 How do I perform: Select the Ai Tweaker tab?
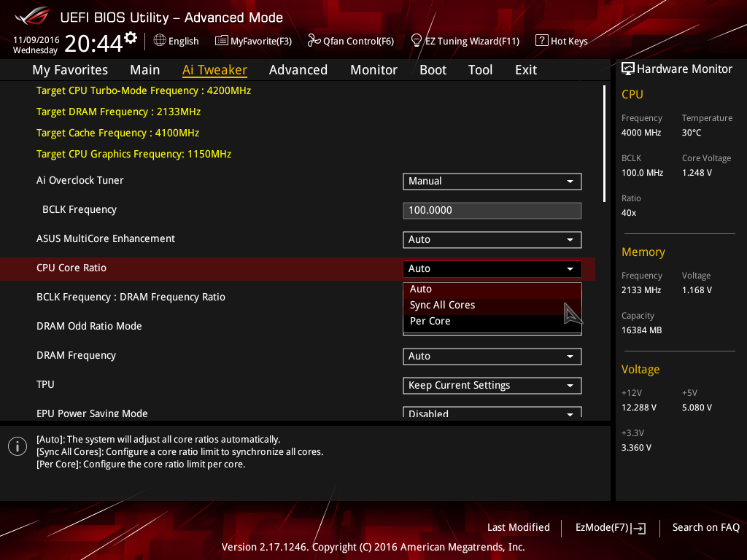[214, 70]
